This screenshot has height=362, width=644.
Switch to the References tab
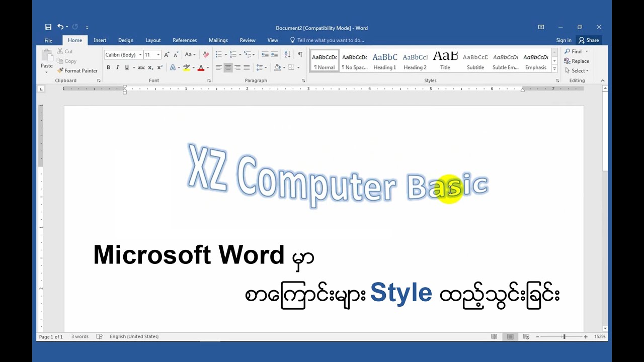coord(185,40)
